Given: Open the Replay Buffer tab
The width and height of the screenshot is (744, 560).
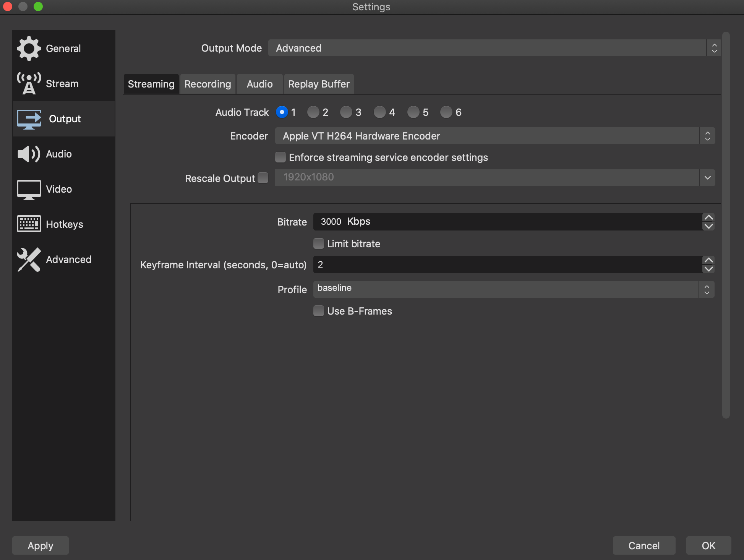Looking at the screenshot, I should pyautogui.click(x=319, y=84).
